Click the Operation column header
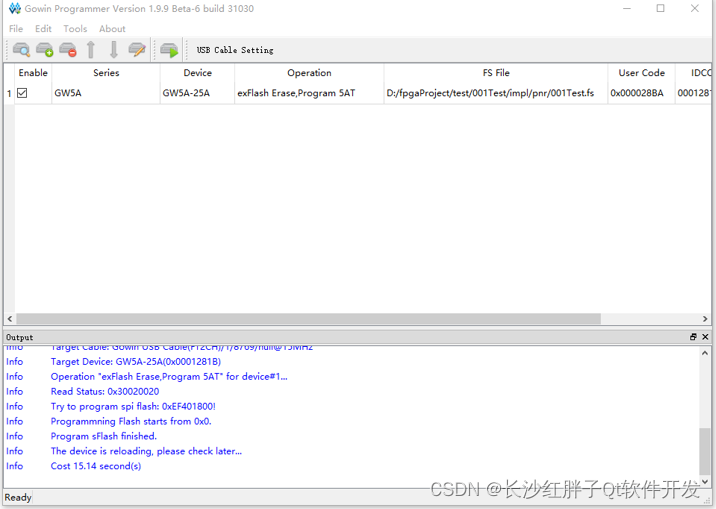 (x=309, y=73)
